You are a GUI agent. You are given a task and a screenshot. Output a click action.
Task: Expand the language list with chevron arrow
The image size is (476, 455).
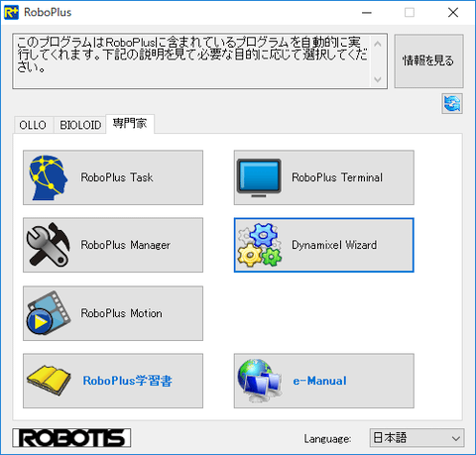[x=456, y=438]
